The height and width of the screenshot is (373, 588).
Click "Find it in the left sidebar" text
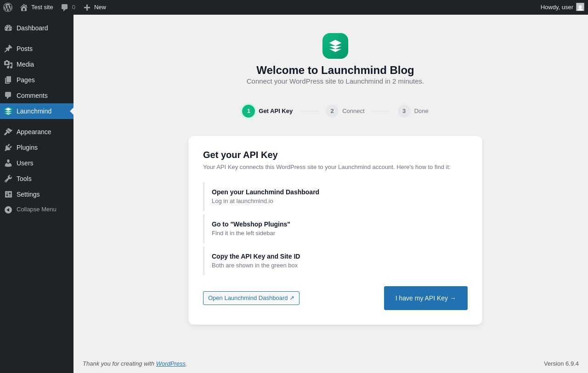(243, 233)
